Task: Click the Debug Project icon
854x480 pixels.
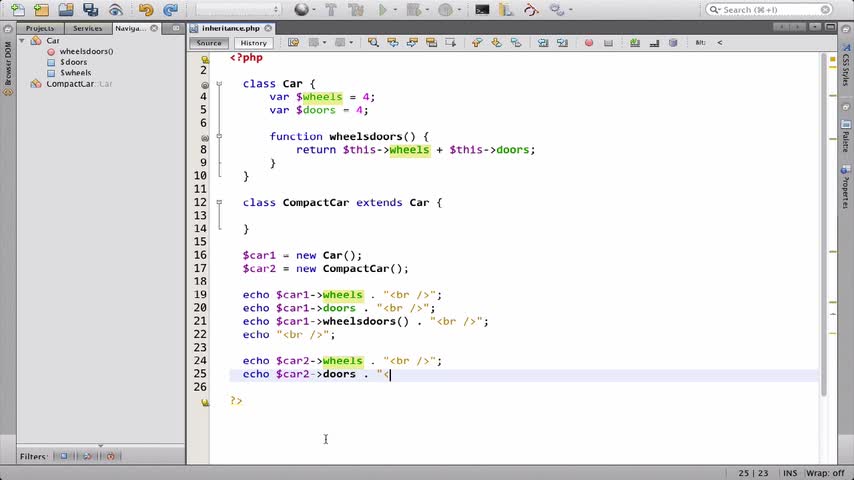Action: [413, 9]
